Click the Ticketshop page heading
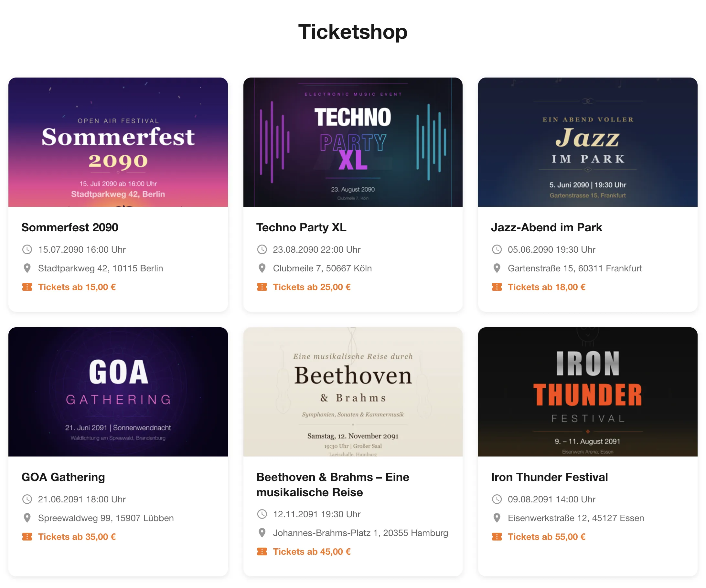This screenshot has width=706, height=588. point(353,32)
